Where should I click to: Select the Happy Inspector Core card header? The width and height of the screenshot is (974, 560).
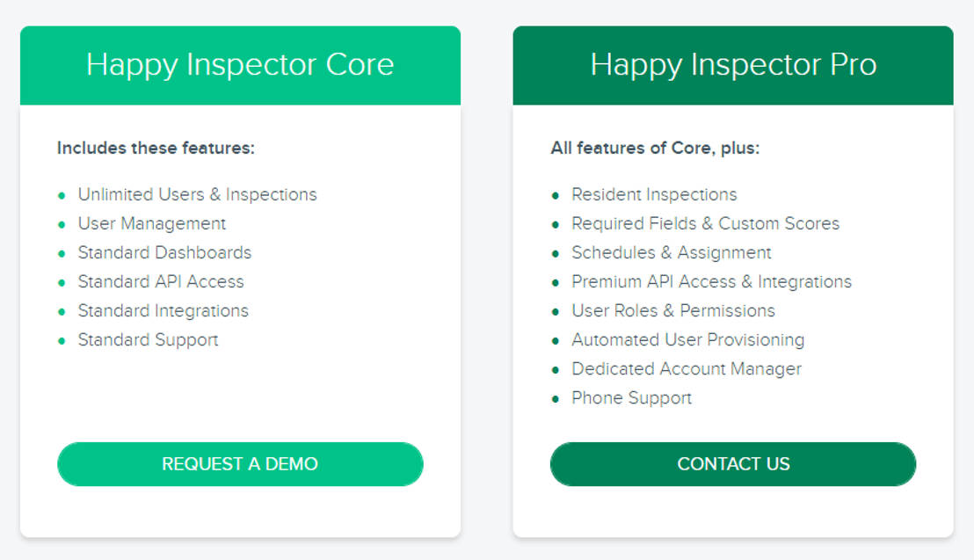click(x=240, y=65)
